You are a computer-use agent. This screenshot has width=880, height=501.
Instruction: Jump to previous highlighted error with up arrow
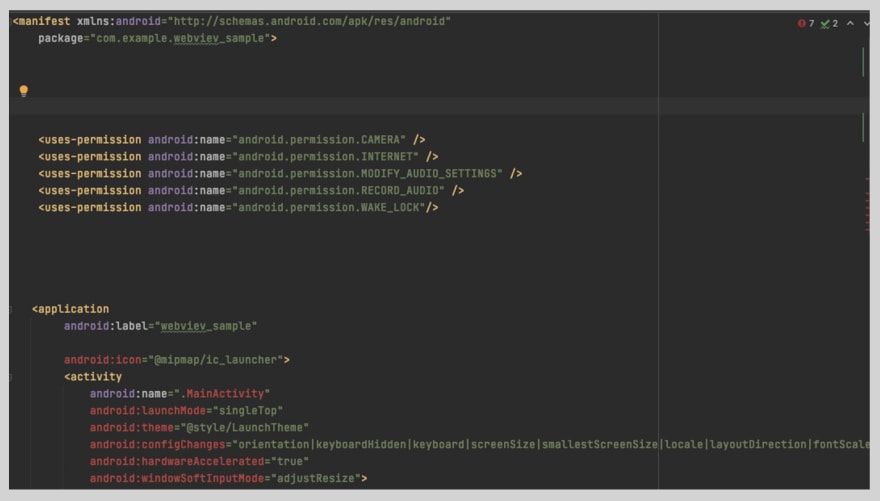[x=850, y=23]
